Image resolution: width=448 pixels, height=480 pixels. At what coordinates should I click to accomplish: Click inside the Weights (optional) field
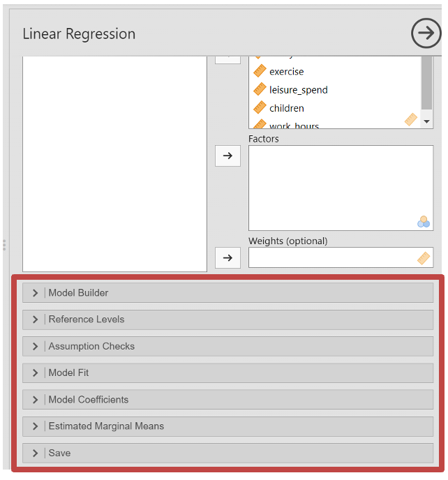click(x=331, y=258)
